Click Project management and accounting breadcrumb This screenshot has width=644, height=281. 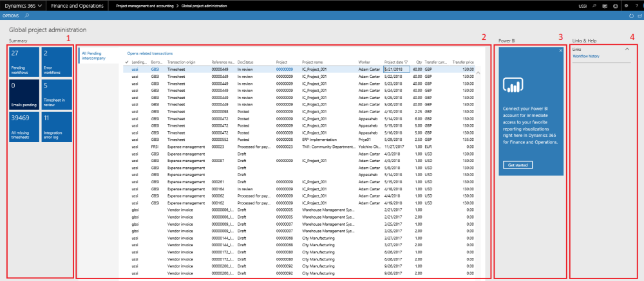pos(144,6)
